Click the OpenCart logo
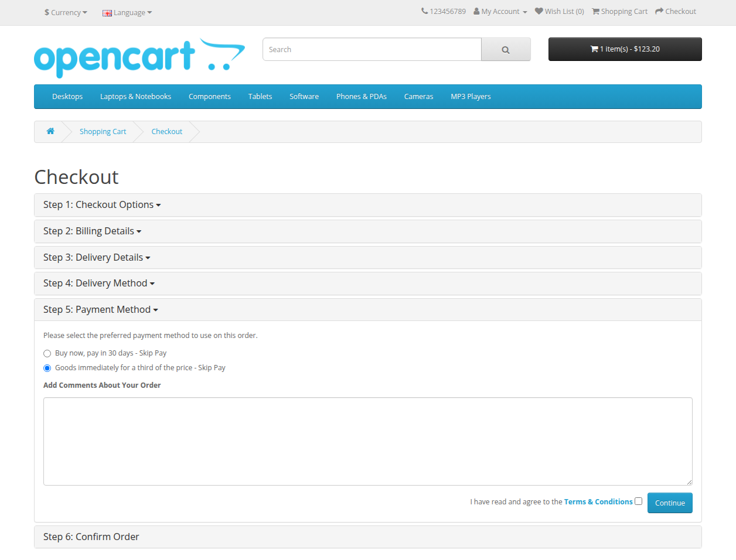This screenshot has width=736, height=560. pos(139,57)
